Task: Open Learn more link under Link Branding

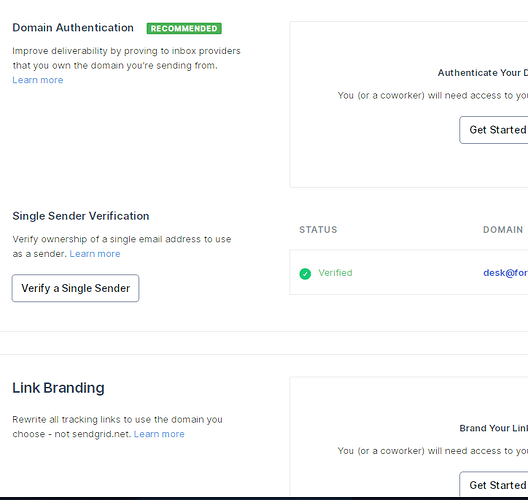Action: coord(159,434)
